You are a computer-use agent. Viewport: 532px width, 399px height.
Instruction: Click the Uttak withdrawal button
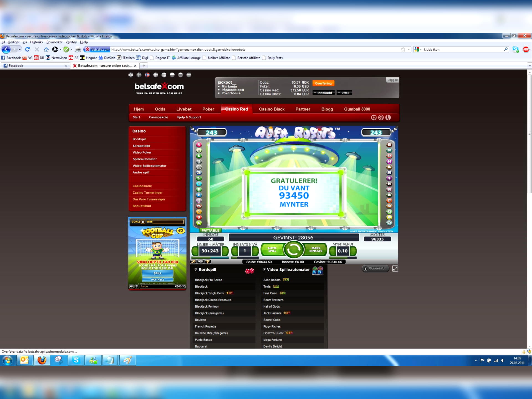click(x=344, y=93)
